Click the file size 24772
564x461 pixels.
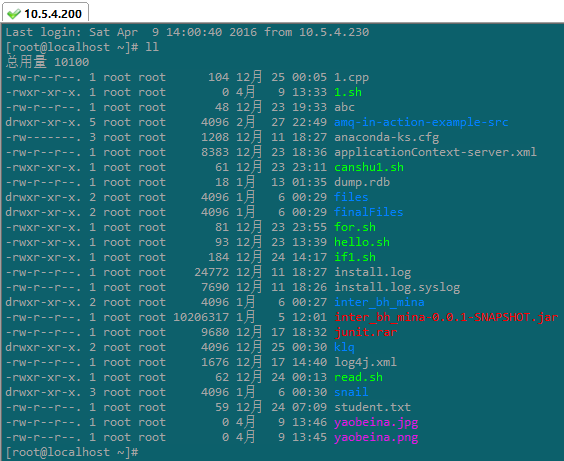pos(212,272)
